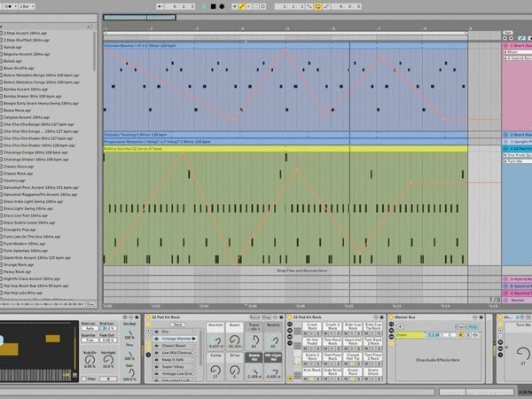Click the Play button in transport
Viewport: 532px width, 399px height.
tap(204, 6)
